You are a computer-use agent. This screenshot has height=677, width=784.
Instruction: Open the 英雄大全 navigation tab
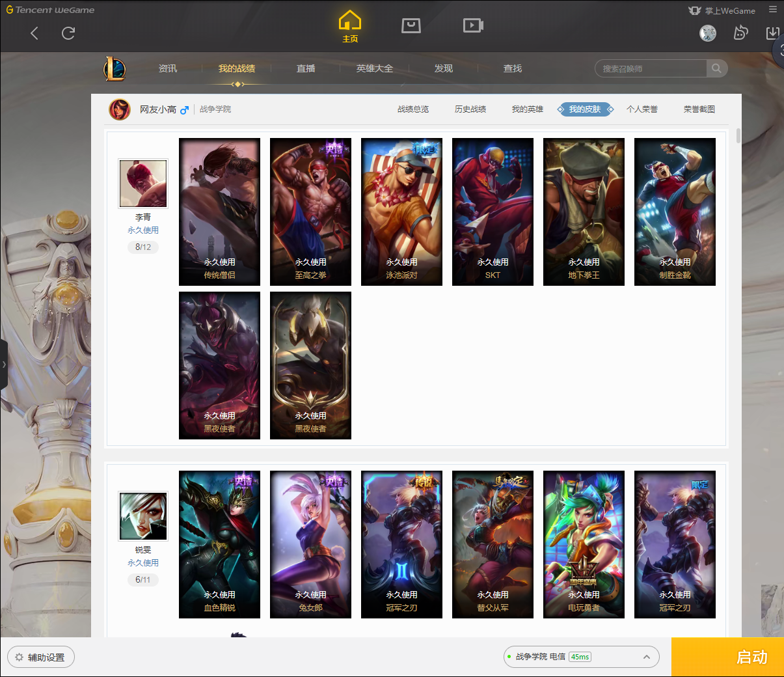coord(375,68)
